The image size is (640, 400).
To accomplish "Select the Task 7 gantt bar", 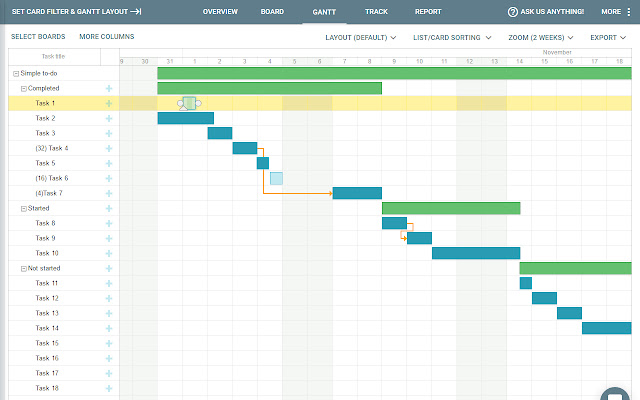I will point(357,193).
